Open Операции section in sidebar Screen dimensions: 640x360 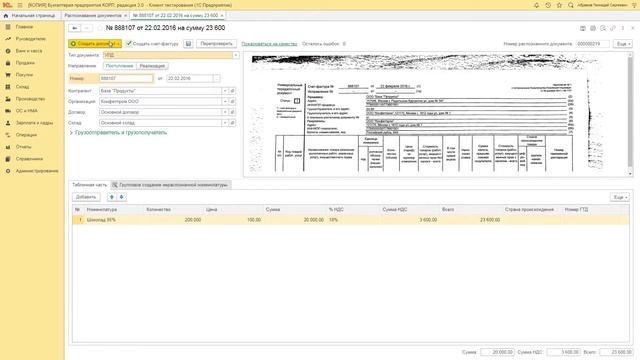click(26, 135)
